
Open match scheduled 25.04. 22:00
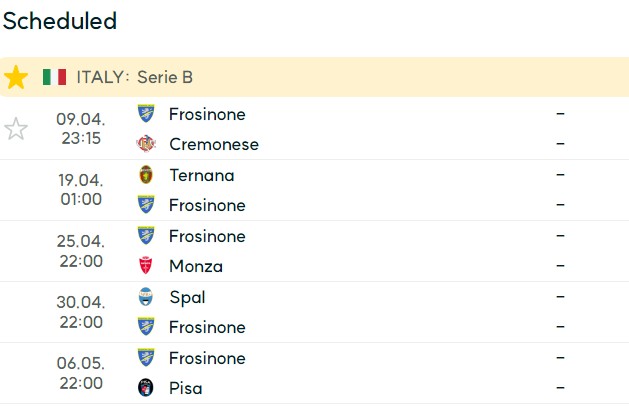(314, 251)
